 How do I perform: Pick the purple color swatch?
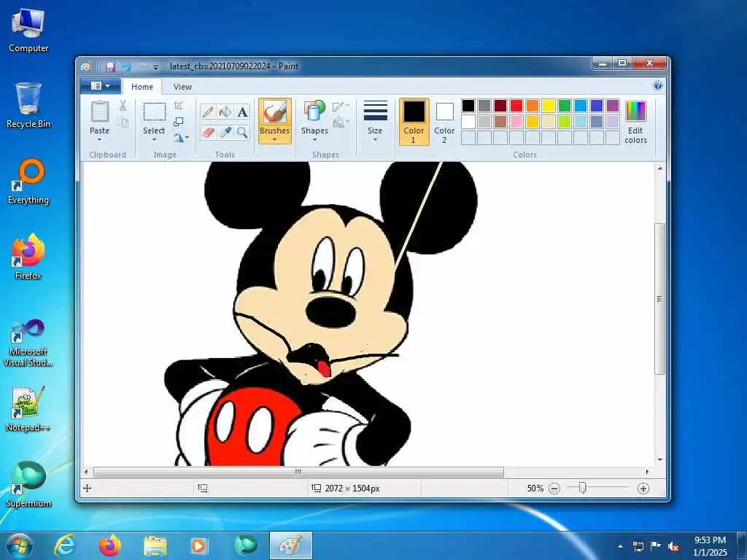[x=613, y=106]
